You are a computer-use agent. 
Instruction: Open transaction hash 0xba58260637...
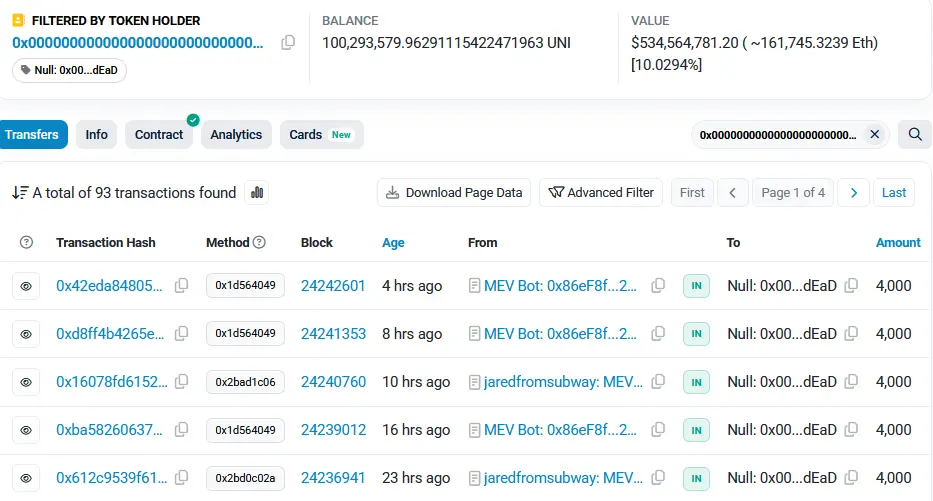[109, 430]
